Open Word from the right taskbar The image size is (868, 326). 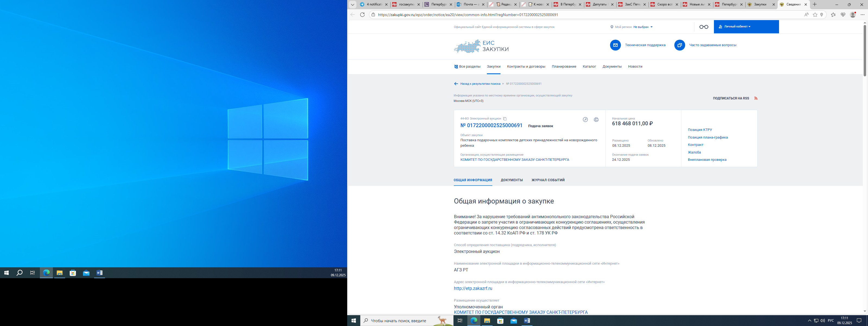point(527,321)
